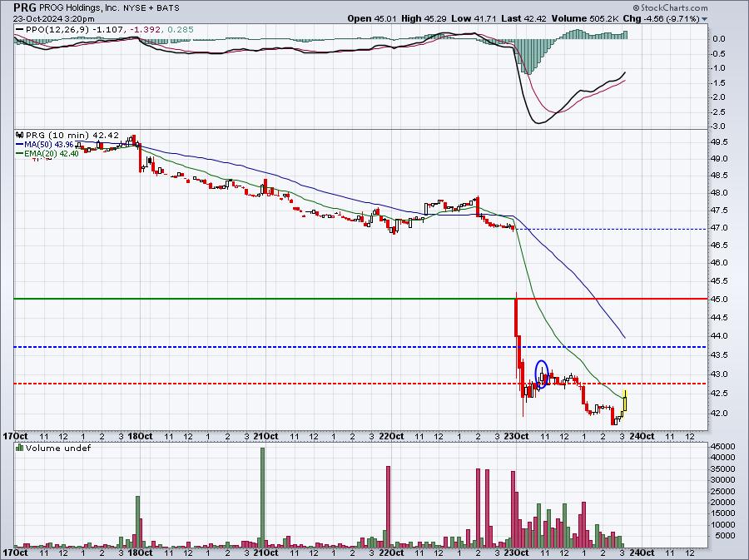Click the blue circle annotation on the chart
Image resolution: width=749 pixels, height=560 pixels.
tap(541, 374)
